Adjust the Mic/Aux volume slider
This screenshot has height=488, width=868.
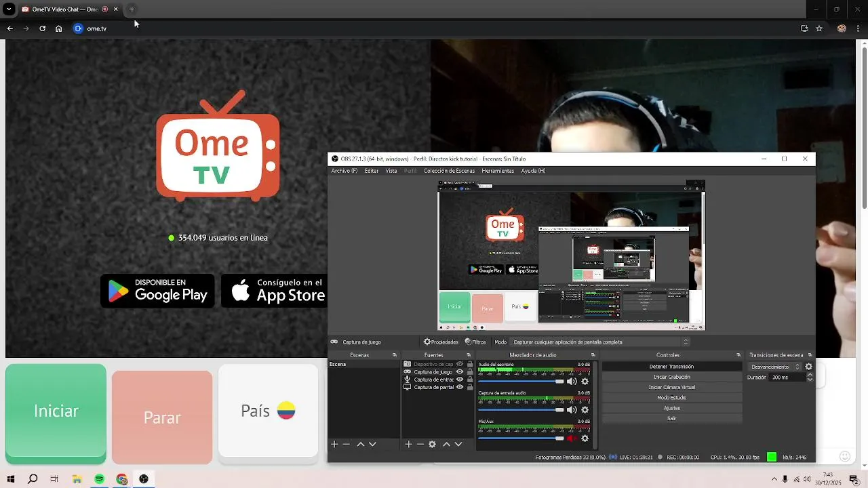[x=521, y=439]
